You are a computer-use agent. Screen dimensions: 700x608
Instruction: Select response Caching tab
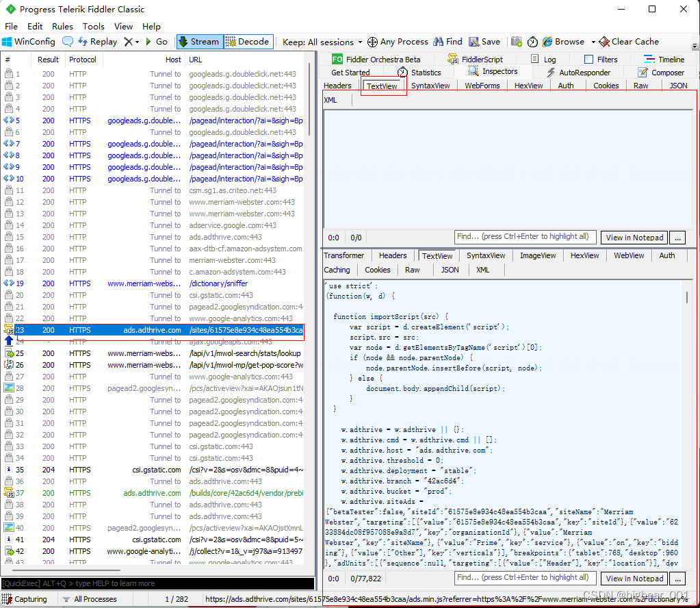[337, 270]
